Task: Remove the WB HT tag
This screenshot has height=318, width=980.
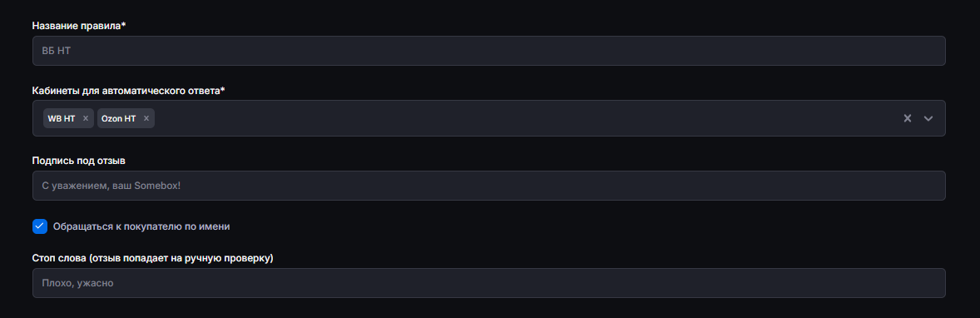Action: pos(86,118)
